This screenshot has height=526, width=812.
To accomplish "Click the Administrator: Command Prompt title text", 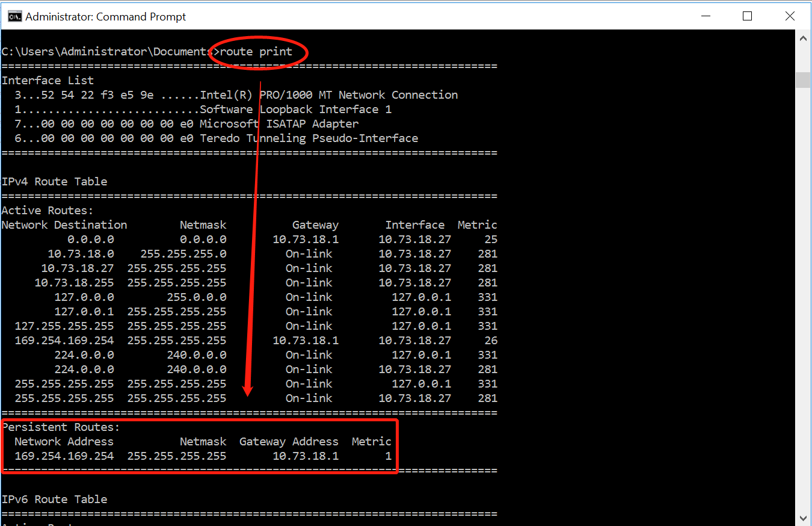I will point(106,17).
